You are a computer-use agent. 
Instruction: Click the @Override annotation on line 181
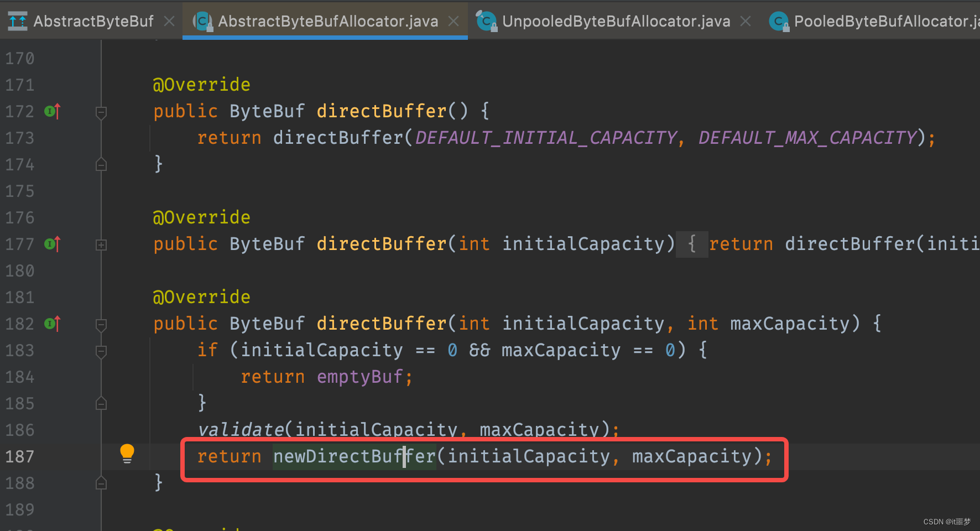(x=202, y=297)
